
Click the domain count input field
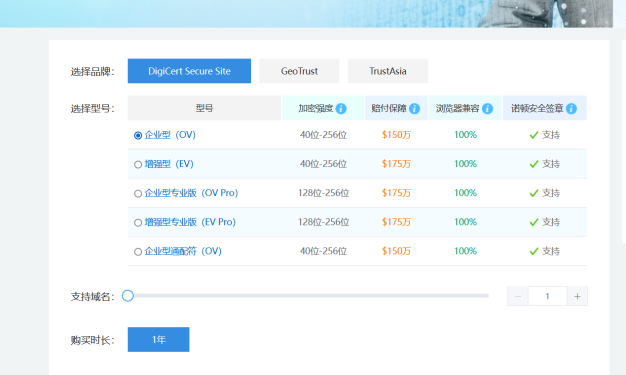(547, 296)
